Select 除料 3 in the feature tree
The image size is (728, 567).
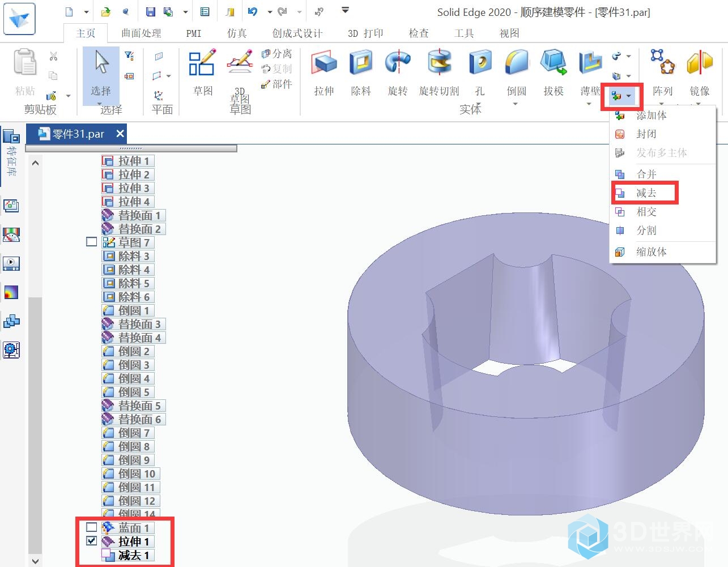[127, 256]
